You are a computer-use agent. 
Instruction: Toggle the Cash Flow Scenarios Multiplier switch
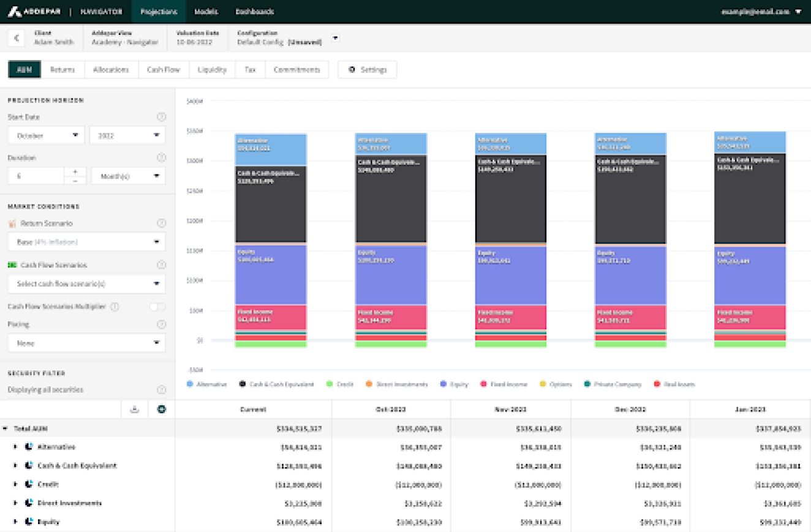click(x=157, y=307)
